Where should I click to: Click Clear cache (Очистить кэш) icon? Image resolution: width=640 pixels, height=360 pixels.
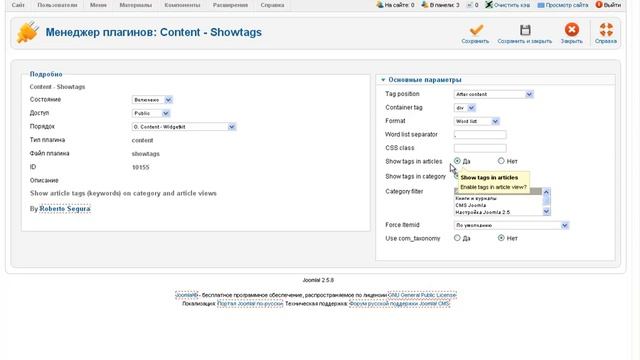point(489,5)
